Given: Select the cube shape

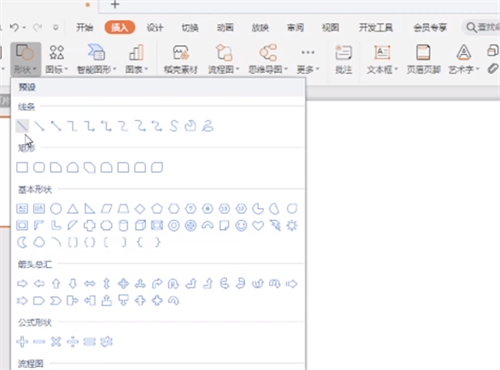Looking at the screenshot, I should point(140,226).
